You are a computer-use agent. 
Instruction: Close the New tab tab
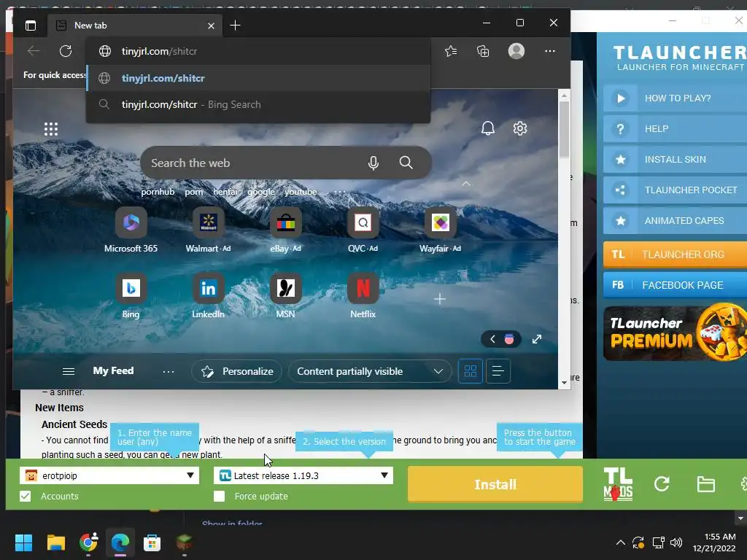pos(211,26)
